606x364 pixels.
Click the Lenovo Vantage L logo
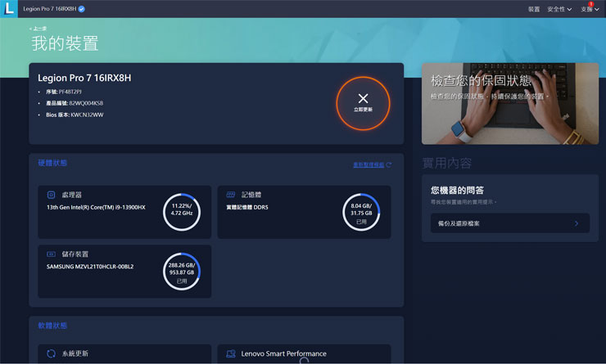tap(9, 9)
